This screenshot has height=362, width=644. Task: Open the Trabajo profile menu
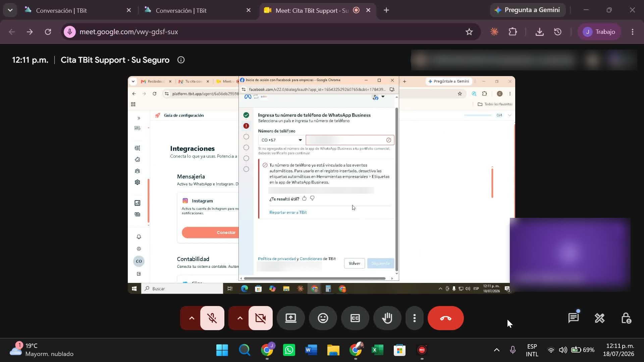coord(599,32)
